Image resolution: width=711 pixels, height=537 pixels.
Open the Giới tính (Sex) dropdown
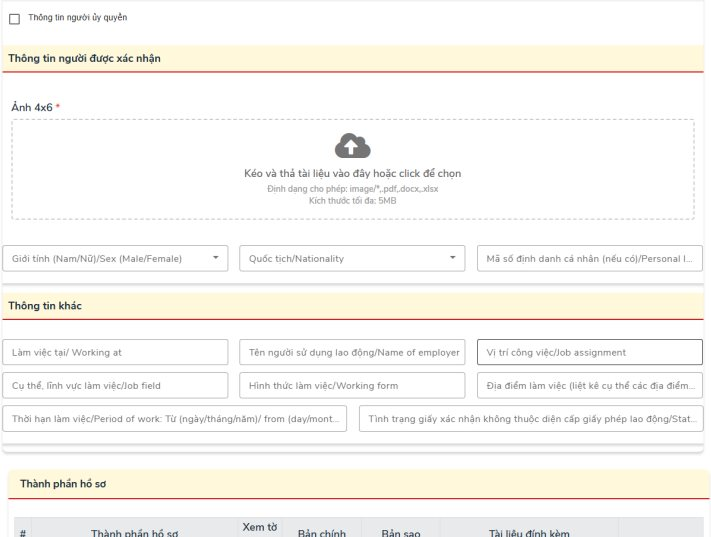click(x=115, y=258)
